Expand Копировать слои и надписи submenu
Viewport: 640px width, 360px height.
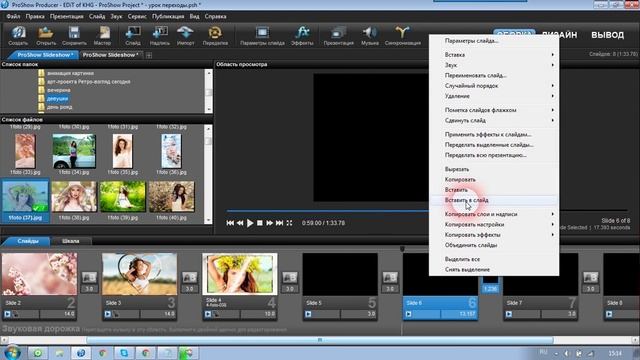coord(494,214)
